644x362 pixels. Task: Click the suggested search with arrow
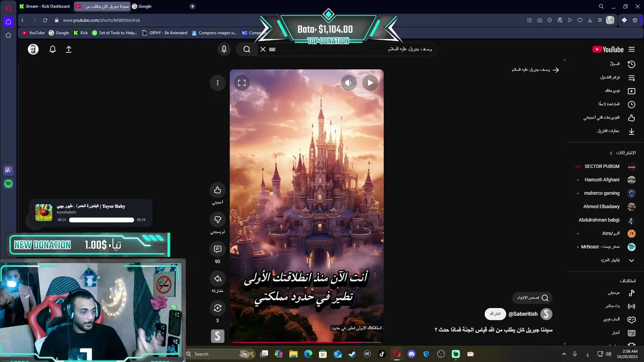tap(535, 70)
